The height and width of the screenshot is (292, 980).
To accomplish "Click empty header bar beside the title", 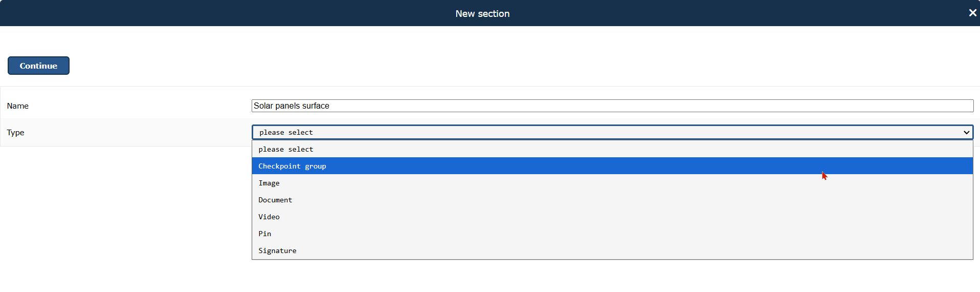I will (205, 13).
